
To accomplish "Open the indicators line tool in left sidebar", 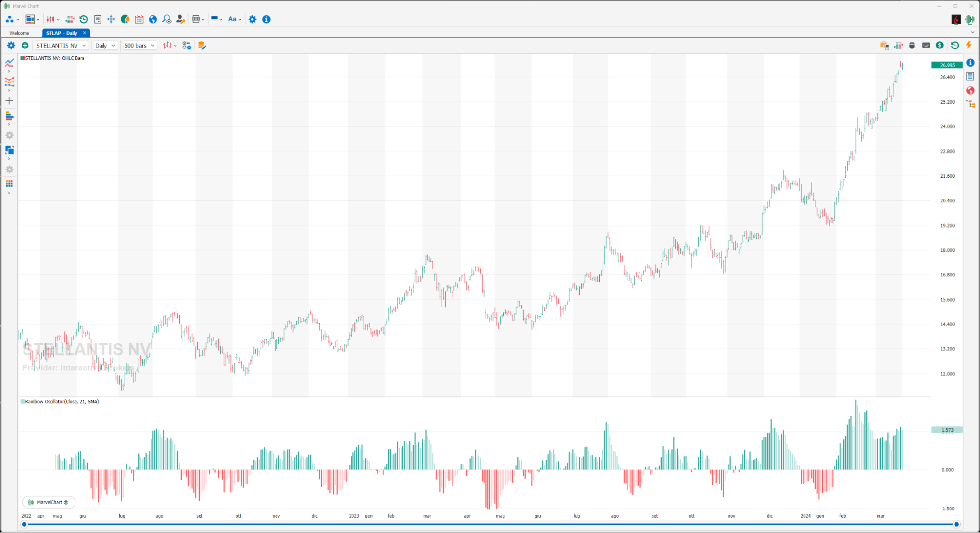I will tap(9, 62).
